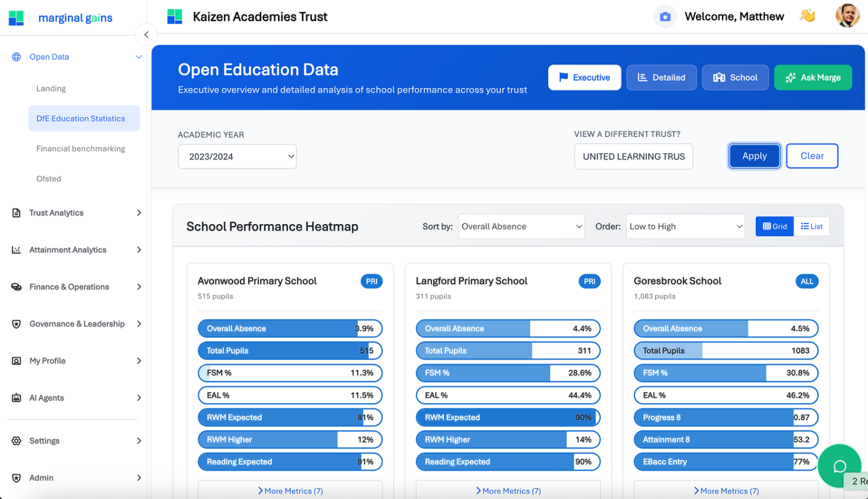
Task: Click the Apply button
Action: click(x=754, y=156)
